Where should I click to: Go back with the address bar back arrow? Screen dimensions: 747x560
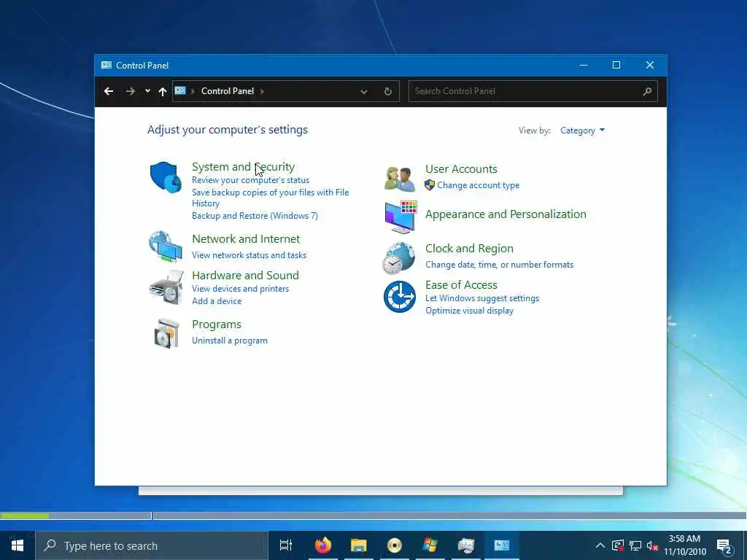[109, 91]
